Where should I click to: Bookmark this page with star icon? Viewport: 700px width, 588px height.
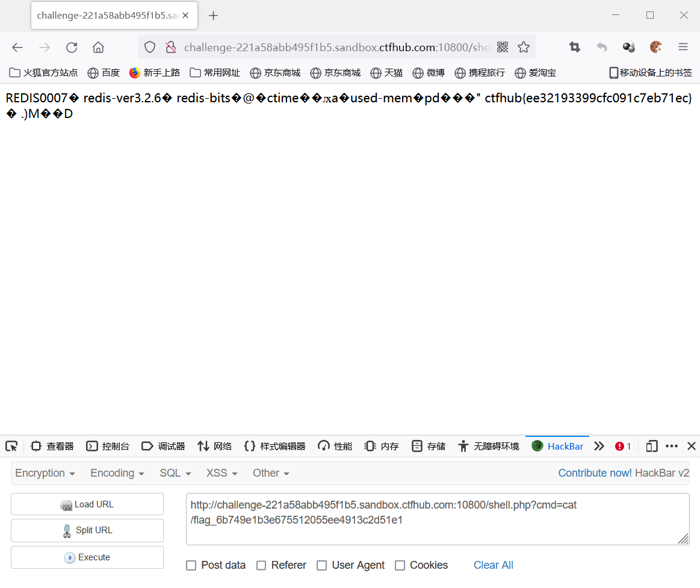[524, 47]
